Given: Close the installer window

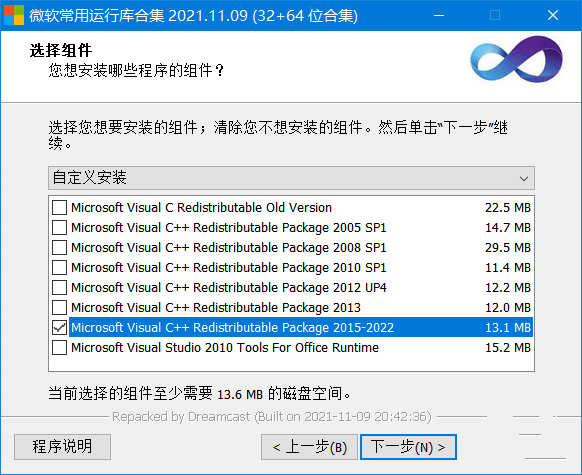Looking at the screenshot, I should point(553,15).
